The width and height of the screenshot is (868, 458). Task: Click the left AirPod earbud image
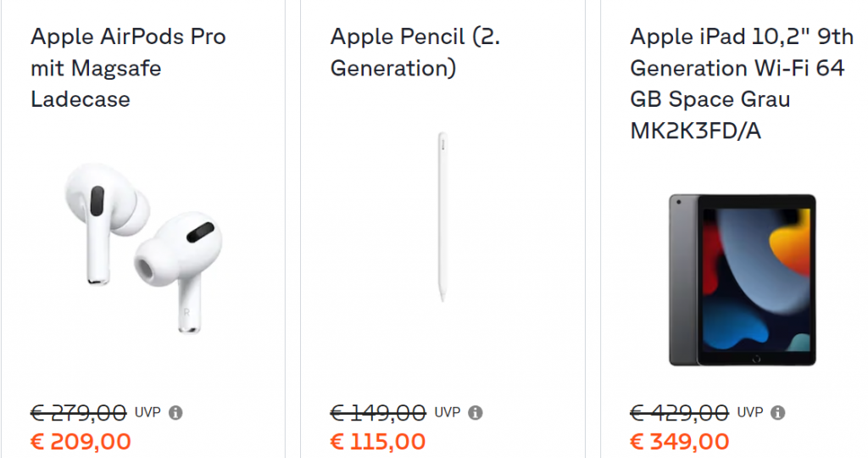pos(106,223)
